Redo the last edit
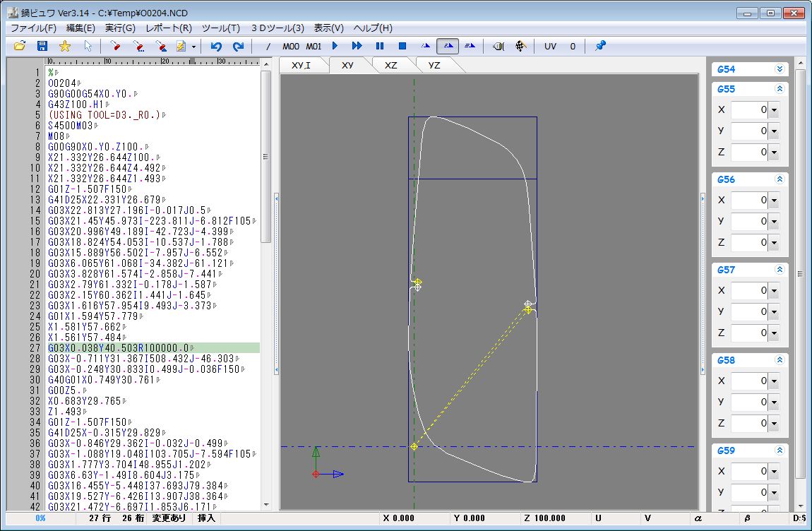 (238, 46)
